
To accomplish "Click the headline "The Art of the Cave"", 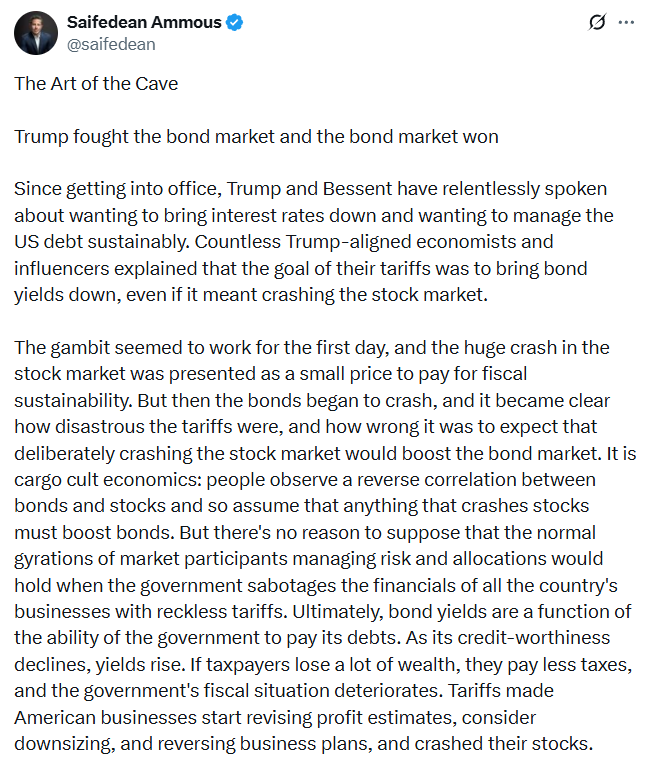I will 96,84.
